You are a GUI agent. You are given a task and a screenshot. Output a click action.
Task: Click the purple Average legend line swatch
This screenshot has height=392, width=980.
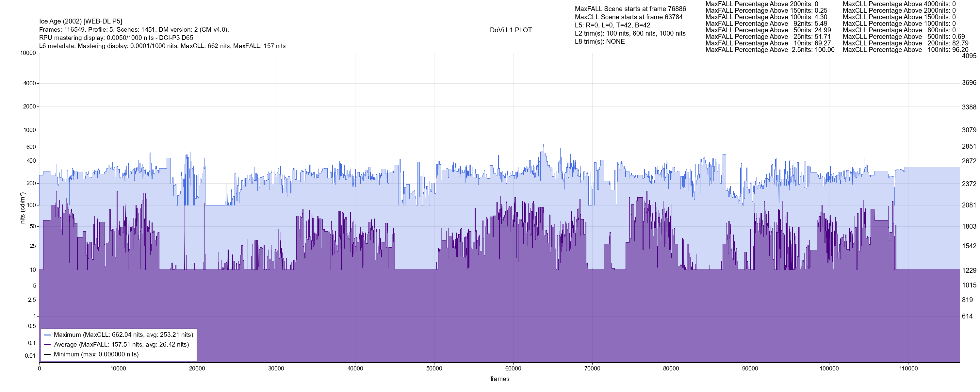[x=48, y=345]
